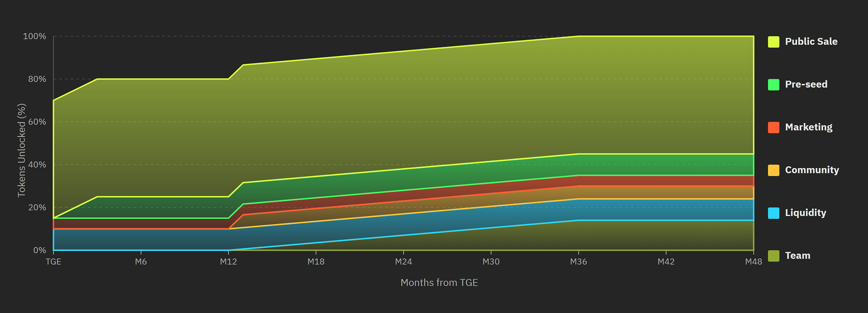This screenshot has width=868, height=313.
Task: Click the Liquidity blue legend swatch
Action: pos(773,213)
